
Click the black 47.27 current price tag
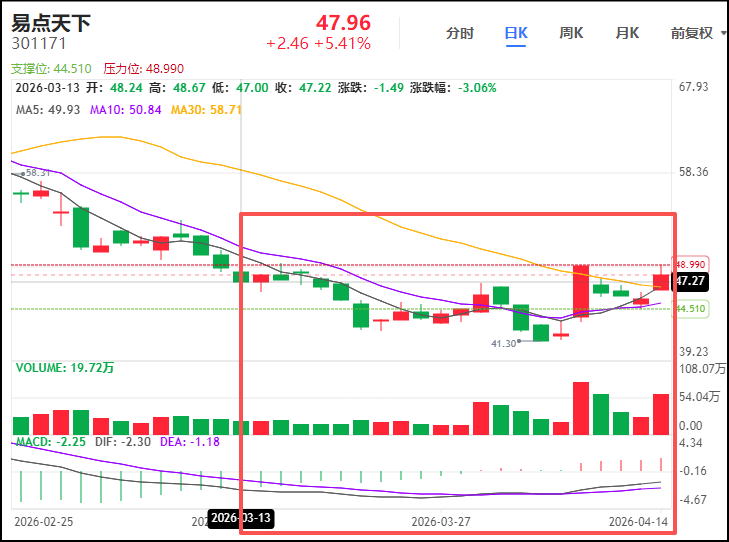pyautogui.click(x=692, y=281)
